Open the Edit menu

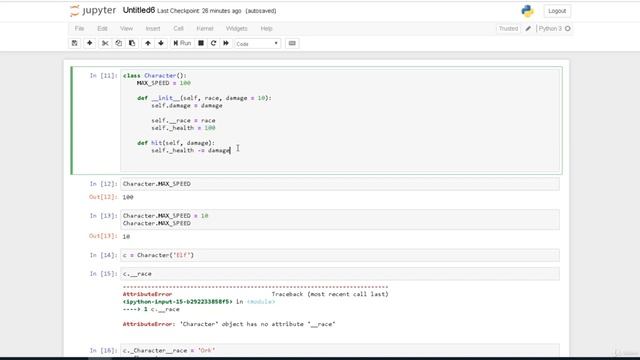[x=102, y=29]
